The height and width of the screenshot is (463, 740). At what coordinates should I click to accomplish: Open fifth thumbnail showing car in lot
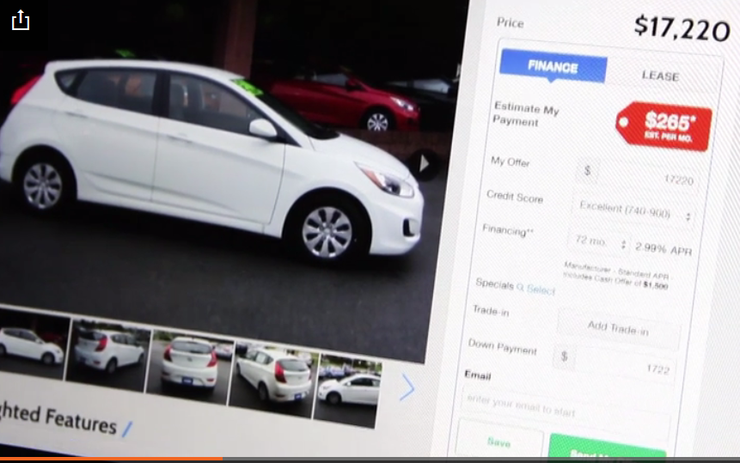coord(348,392)
